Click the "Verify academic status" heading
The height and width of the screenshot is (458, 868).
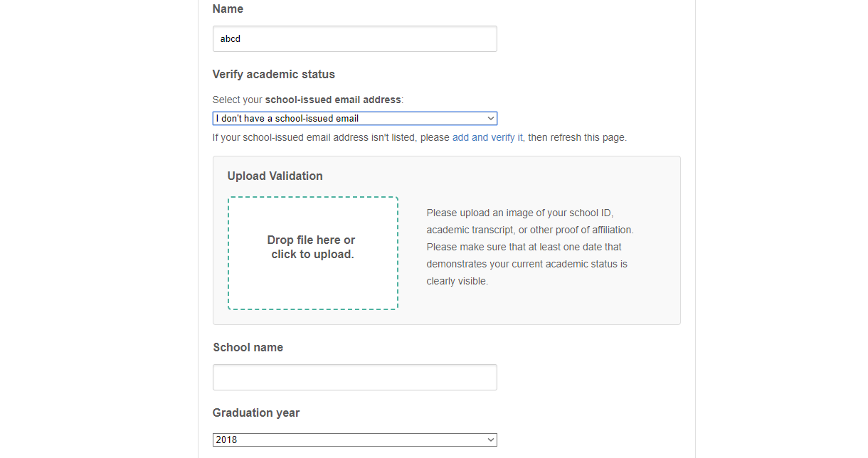(x=273, y=75)
